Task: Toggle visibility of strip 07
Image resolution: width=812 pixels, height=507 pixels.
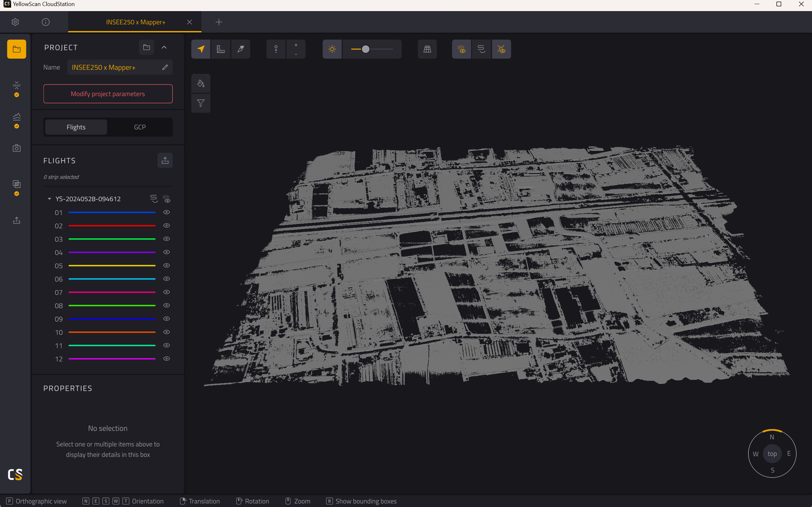Action: [x=167, y=292]
